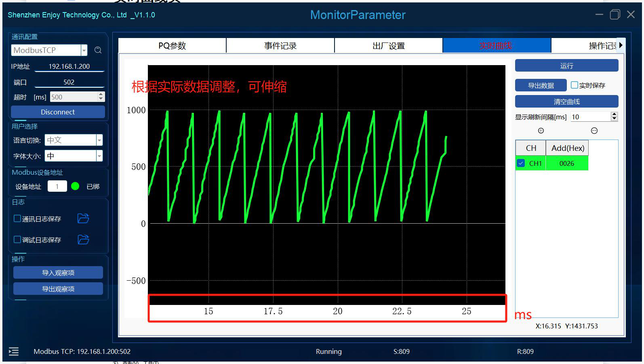Click the Add(Hex) column header
Viewport: 644px width, 364px height.
(x=568, y=148)
